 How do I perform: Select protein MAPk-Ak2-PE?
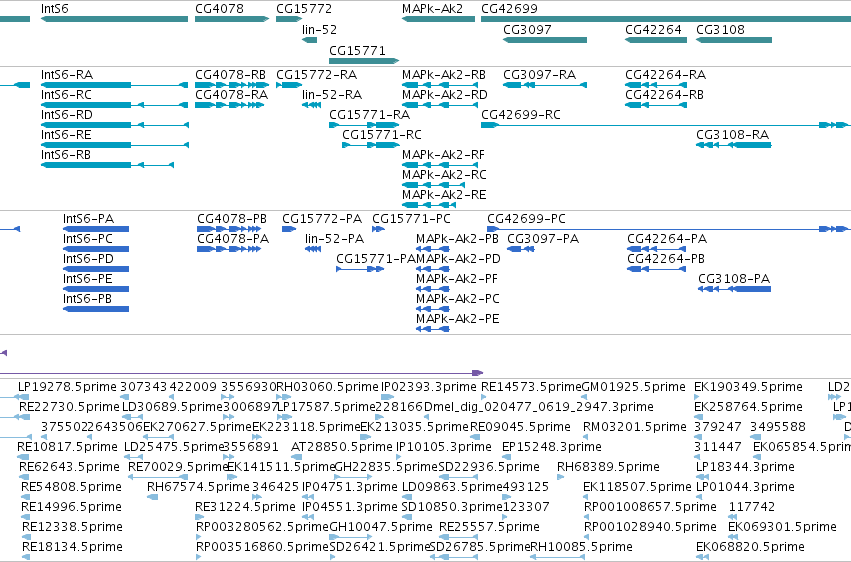[x=433, y=329]
